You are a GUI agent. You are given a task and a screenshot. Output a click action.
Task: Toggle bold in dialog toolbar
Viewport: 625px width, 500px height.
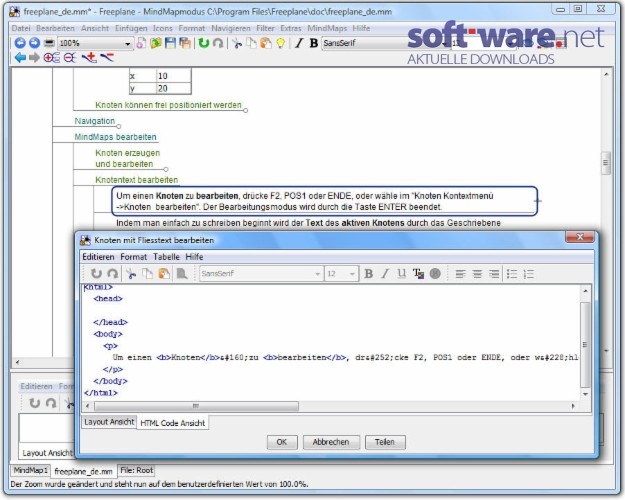[x=368, y=274]
